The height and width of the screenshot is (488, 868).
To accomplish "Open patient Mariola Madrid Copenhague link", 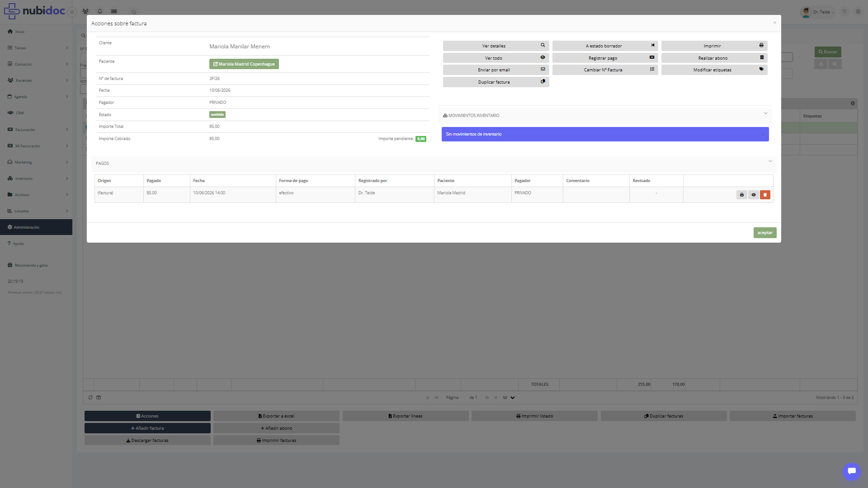I will pos(244,64).
